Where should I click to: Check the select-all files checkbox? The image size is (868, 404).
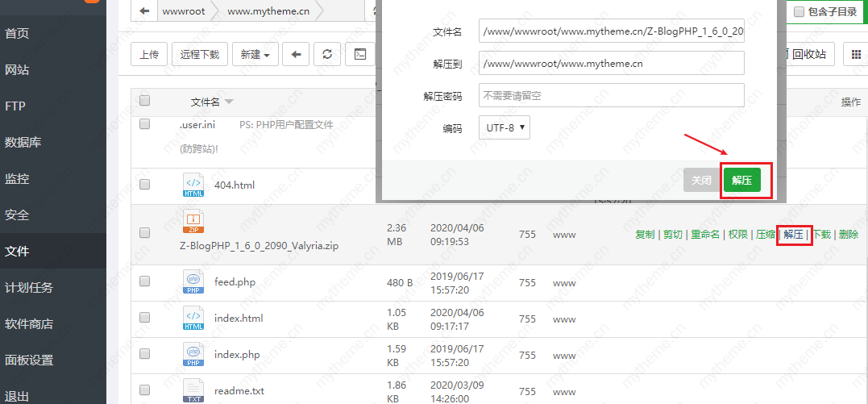coord(145,101)
